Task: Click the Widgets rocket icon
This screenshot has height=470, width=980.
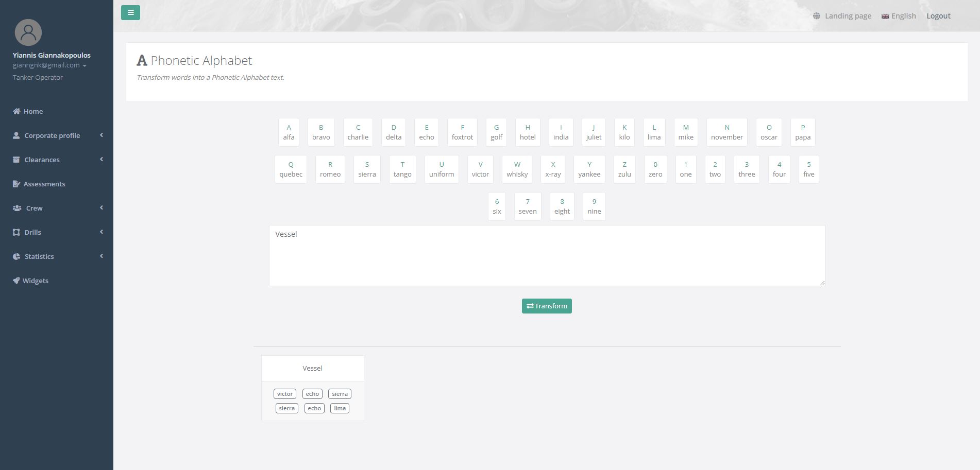Action: point(16,281)
